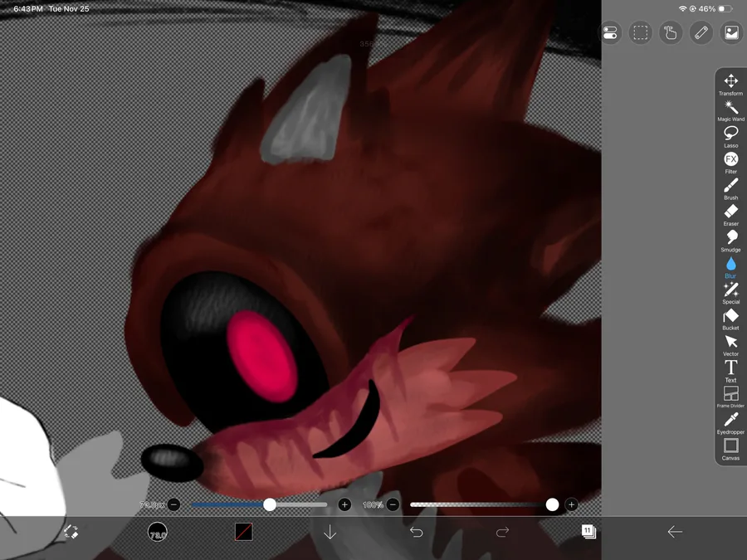Viewport: 747px width, 560px height.
Task: Select the Transform tool
Action: coord(730,85)
